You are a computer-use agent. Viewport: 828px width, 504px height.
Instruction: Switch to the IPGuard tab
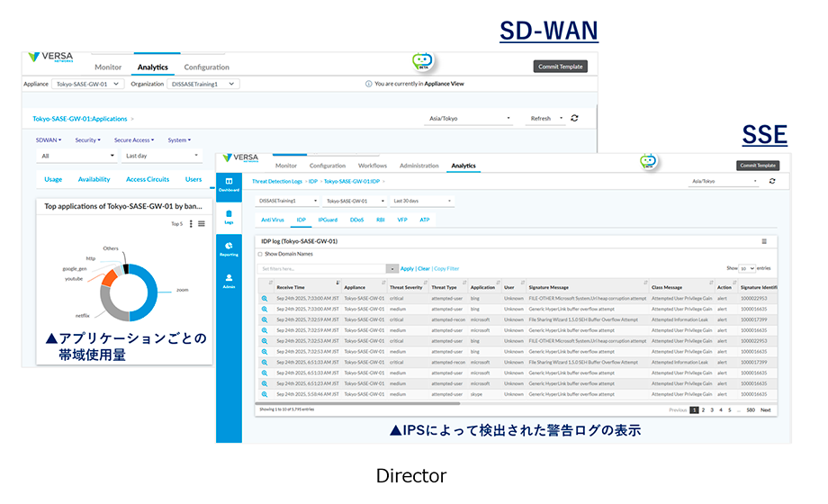tap(327, 220)
